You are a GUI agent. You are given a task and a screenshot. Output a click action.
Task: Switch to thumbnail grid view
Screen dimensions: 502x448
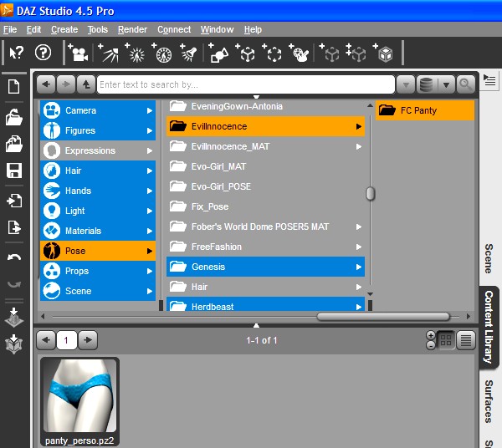tap(446, 340)
